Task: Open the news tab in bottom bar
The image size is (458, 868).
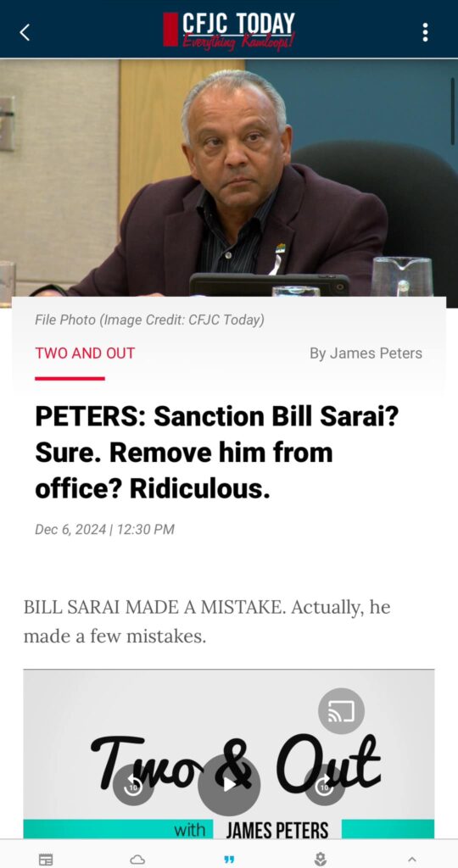Action: [46, 860]
